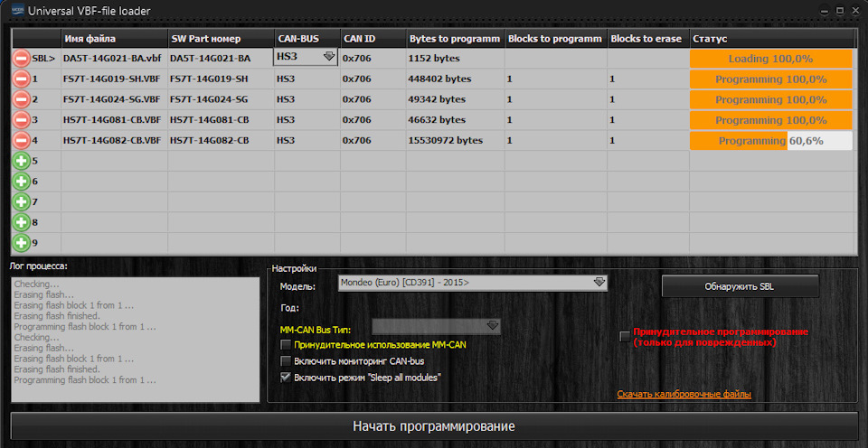Uncheck the Sleep all modules mode checkbox
868x448 pixels.
click(x=286, y=378)
